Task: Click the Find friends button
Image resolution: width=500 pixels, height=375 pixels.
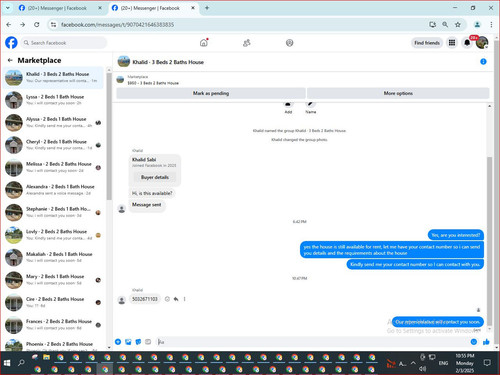Action: tap(427, 43)
